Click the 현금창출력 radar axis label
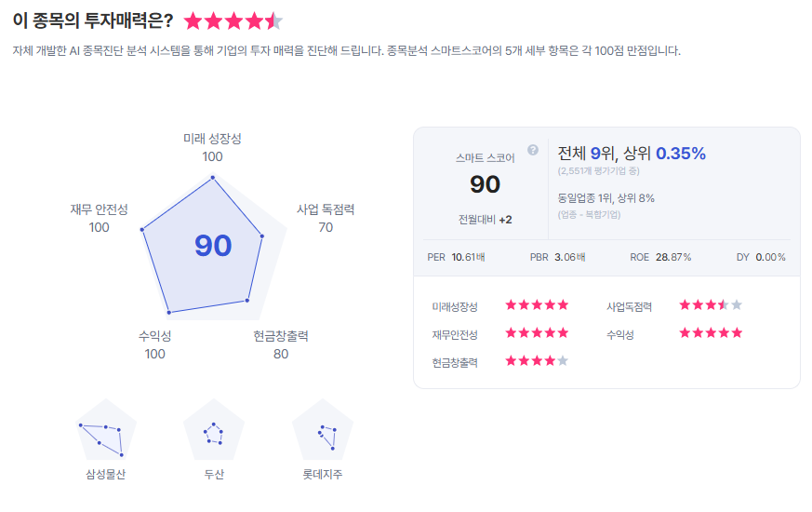 tap(281, 336)
